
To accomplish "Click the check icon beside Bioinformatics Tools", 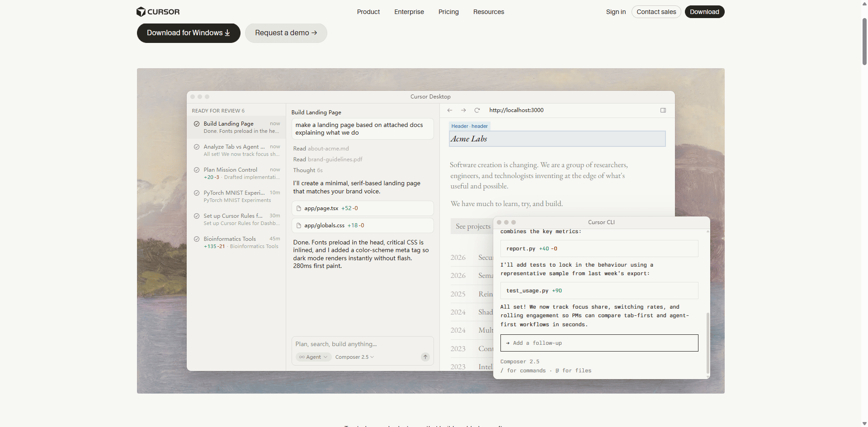I will click(197, 239).
